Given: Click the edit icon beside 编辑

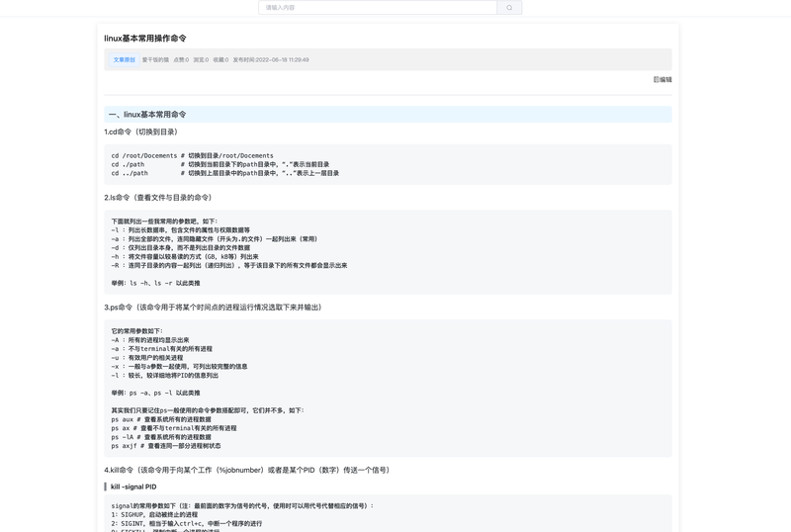Looking at the screenshot, I should [x=657, y=79].
